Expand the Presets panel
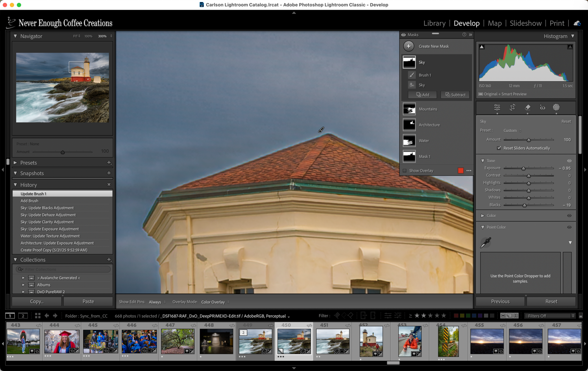This screenshot has height=371, width=588. (15, 163)
